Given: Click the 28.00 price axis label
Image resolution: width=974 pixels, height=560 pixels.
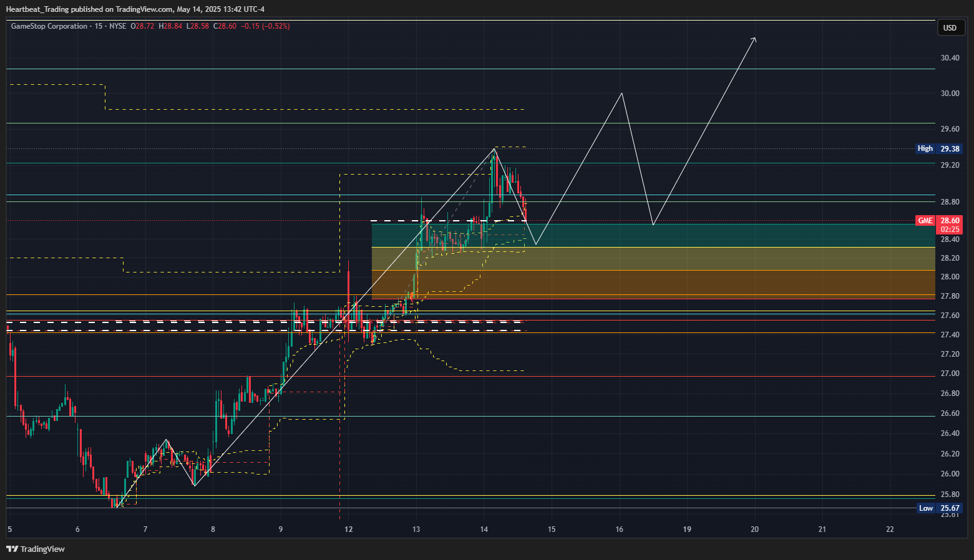Looking at the screenshot, I should 950,277.
